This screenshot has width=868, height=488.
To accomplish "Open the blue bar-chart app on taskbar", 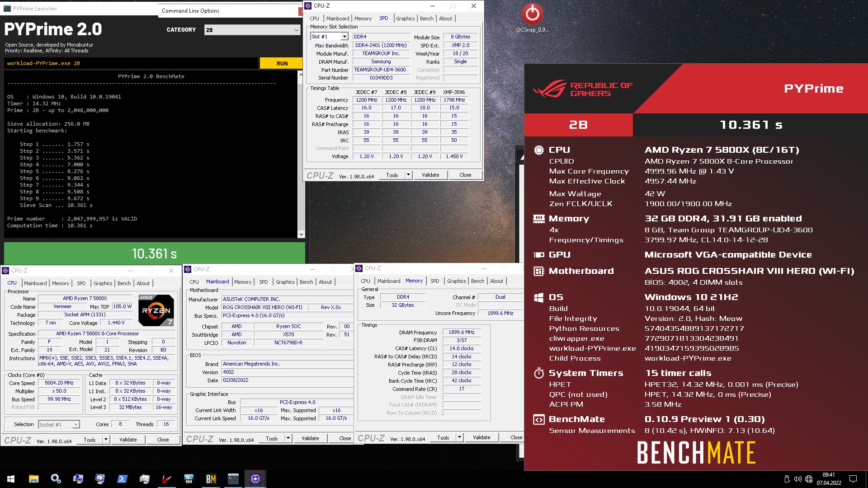I will point(189,479).
